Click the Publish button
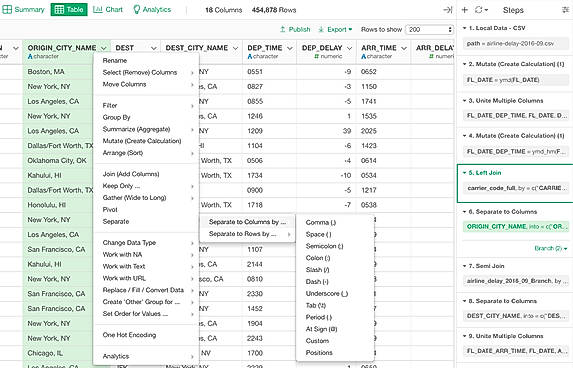Screen dimensions: 573x368 (x=295, y=29)
